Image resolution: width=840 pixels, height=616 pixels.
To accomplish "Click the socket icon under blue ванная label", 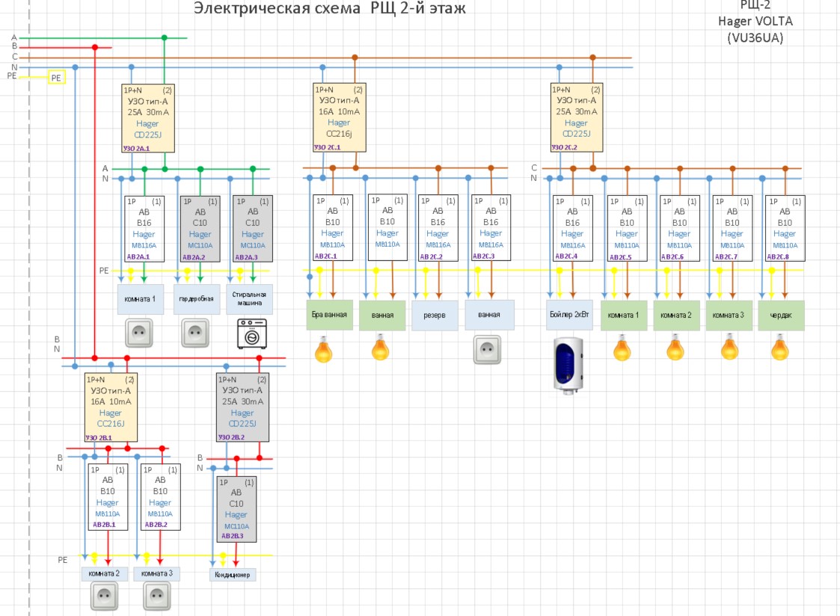I will [487, 349].
